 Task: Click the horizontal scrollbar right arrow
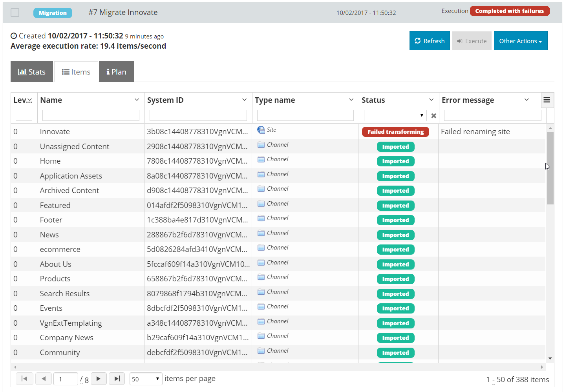[542, 367]
